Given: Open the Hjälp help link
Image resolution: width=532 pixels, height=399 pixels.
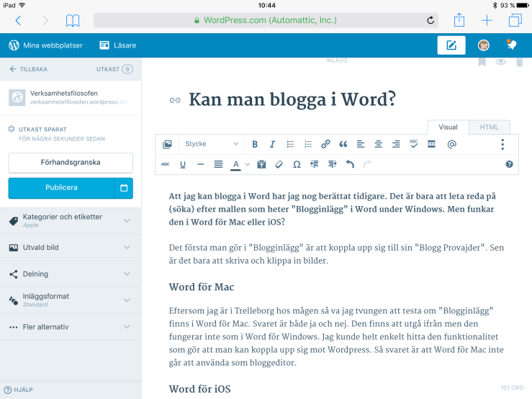Looking at the screenshot, I should (x=18, y=390).
